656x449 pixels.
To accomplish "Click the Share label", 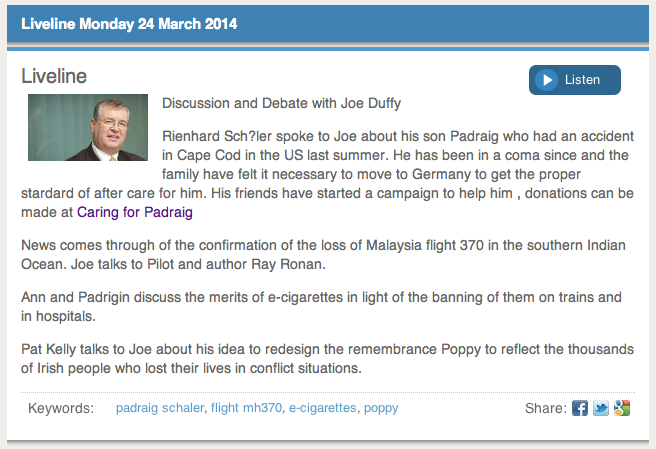I will [545, 408].
